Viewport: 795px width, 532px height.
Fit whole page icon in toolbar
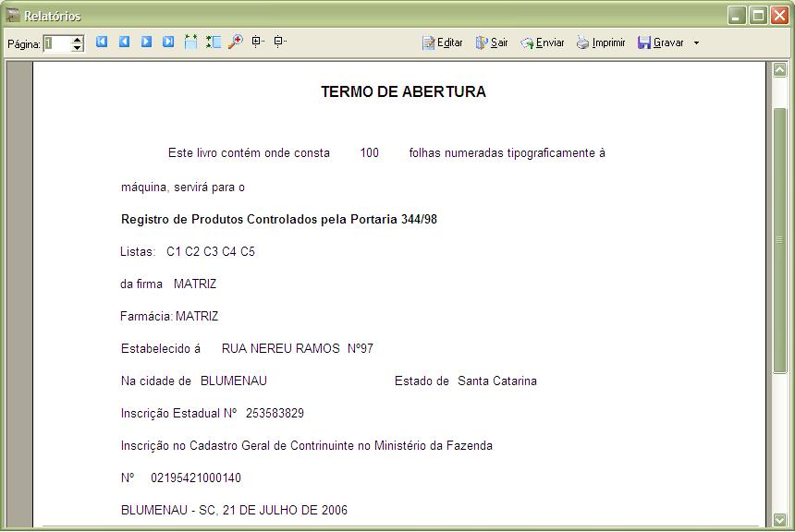click(213, 42)
